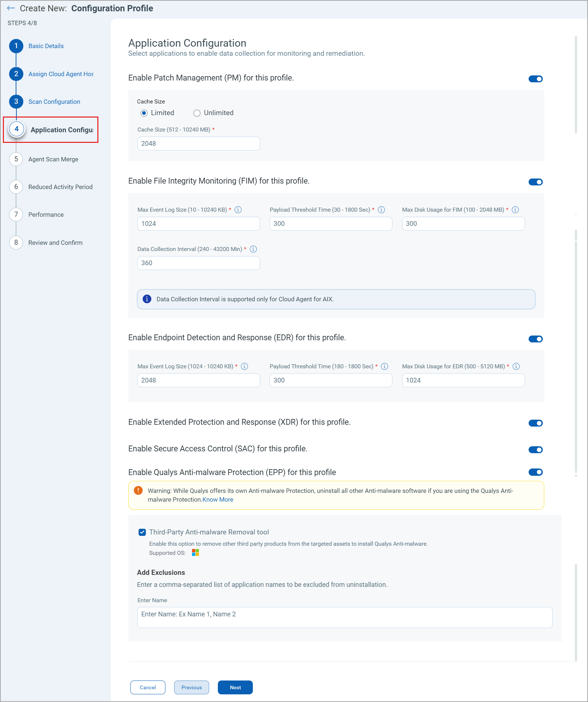This screenshot has width=588, height=702.
Task: Select the Unlimited cache size radio button
Action: (197, 113)
